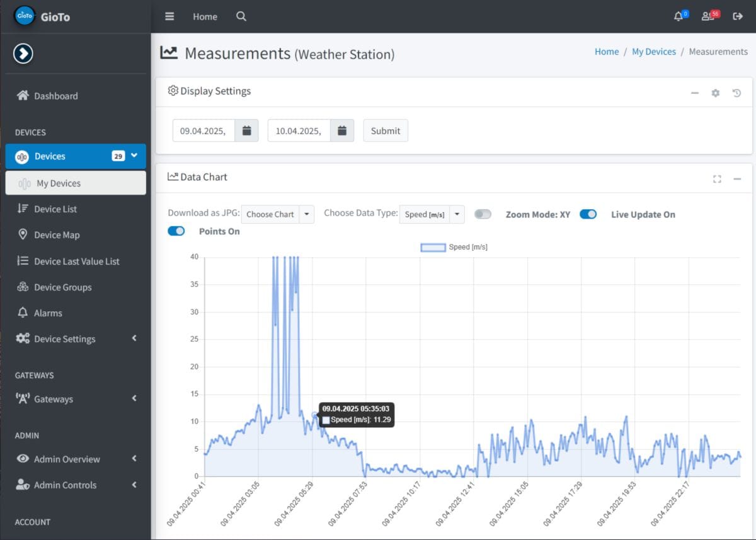
Task: Open Device Map in the sidebar
Action: (x=57, y=235)
